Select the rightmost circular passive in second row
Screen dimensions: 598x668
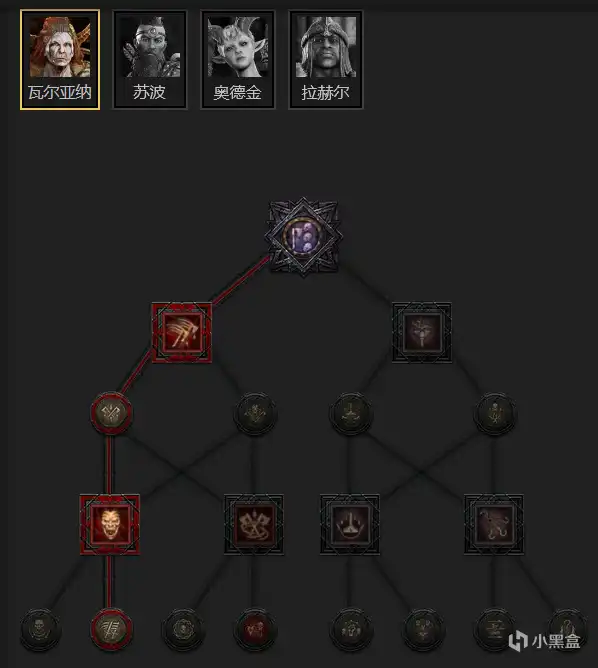[494, 413]
